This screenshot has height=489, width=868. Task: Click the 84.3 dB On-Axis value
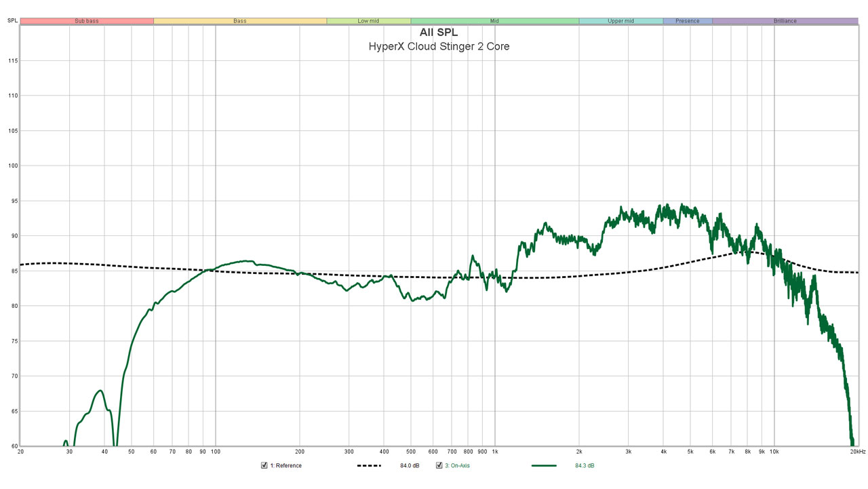coord(585,466)
